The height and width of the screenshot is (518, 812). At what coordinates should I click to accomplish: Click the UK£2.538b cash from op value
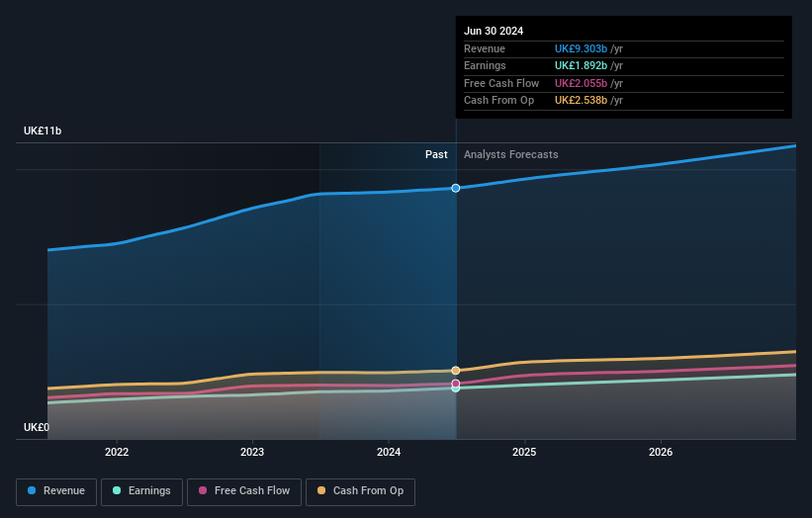click(581, 101)
